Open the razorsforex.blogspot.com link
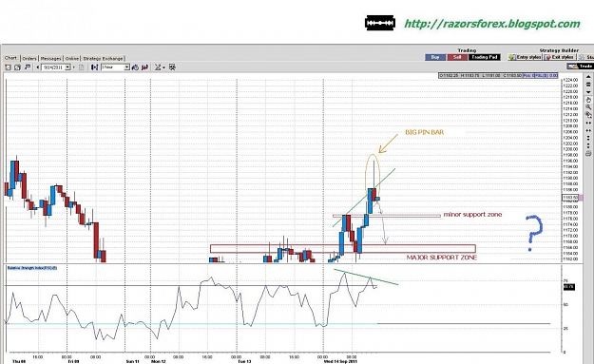 point(492,24)
